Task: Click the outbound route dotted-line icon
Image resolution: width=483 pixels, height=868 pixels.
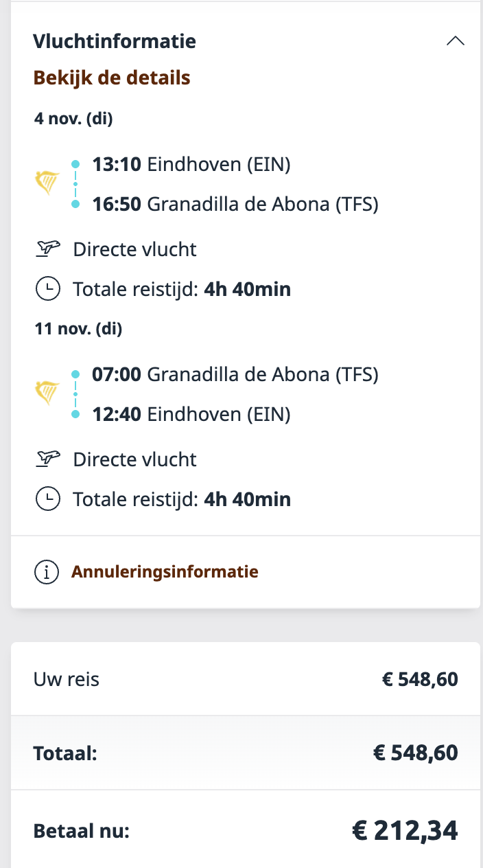Action: (x=75, y=183)
